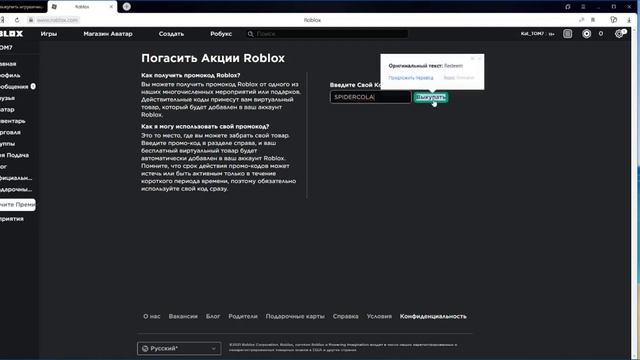Close the translation popup with its X
This screenshot has width=640, height=360.
tap(480, 58)
